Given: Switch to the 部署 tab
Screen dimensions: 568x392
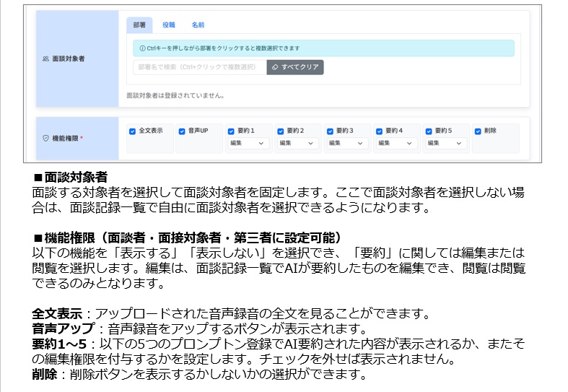Looking at the screenshot, I should pyautogui.click(x=139, y=25).
